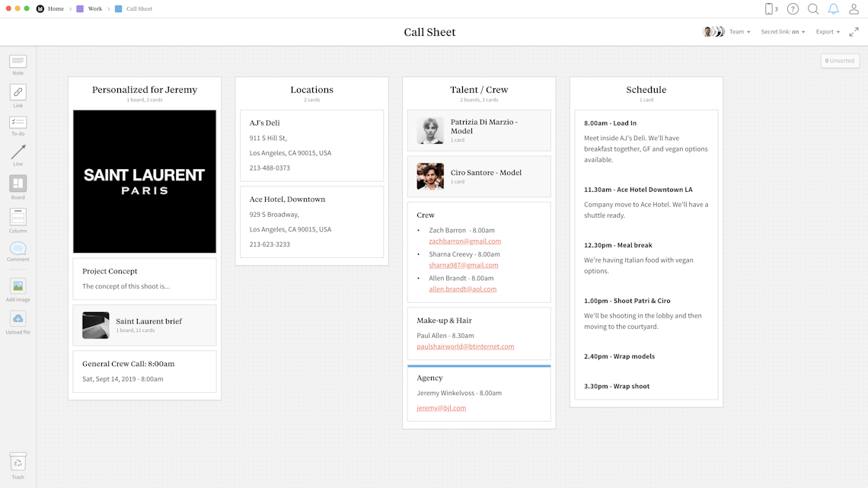Open Ciro Santore model photo

[x=430, y=177]
